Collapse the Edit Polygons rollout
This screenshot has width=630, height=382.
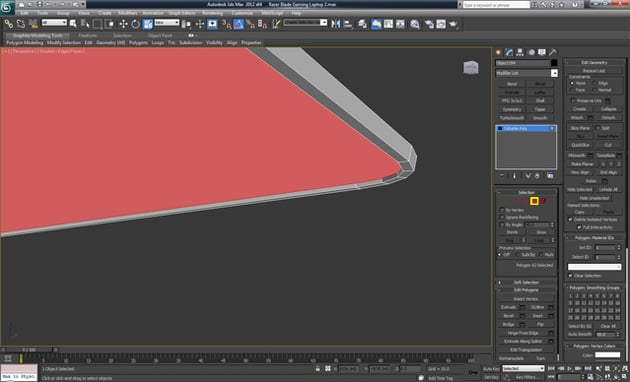coord(526,290)
